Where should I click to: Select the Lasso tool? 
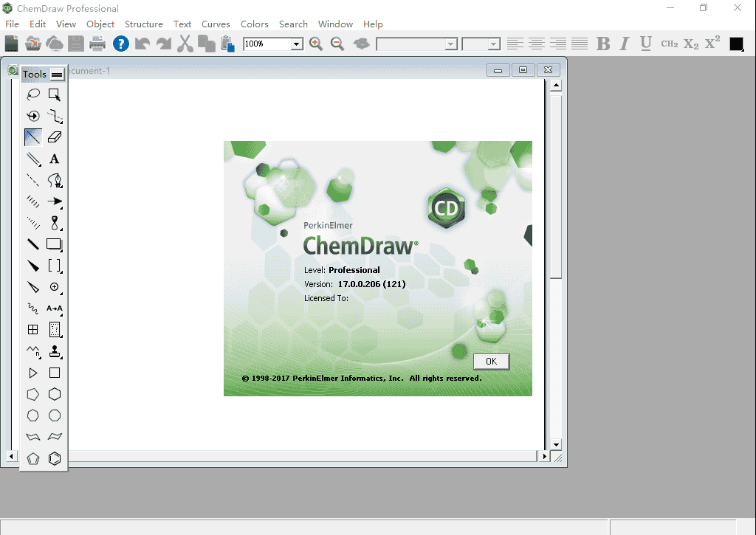pyautogui.click(x=33, y=94)
